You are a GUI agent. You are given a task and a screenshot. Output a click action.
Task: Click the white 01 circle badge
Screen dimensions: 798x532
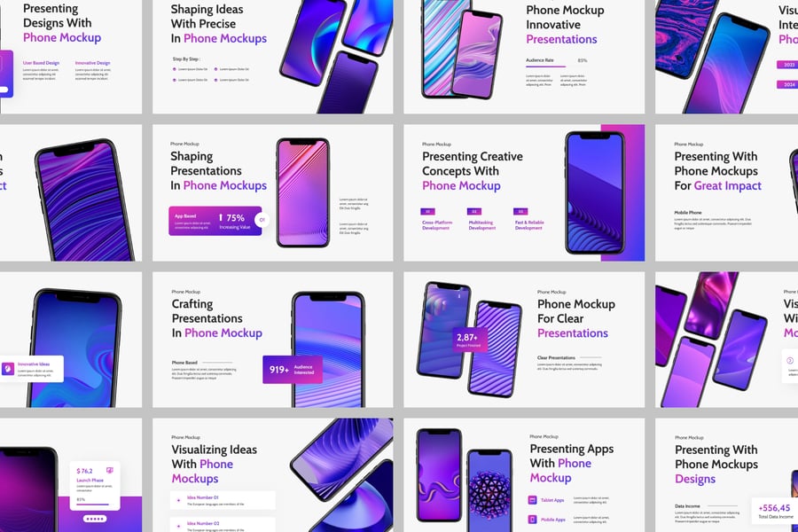click(x=262, y=220)
